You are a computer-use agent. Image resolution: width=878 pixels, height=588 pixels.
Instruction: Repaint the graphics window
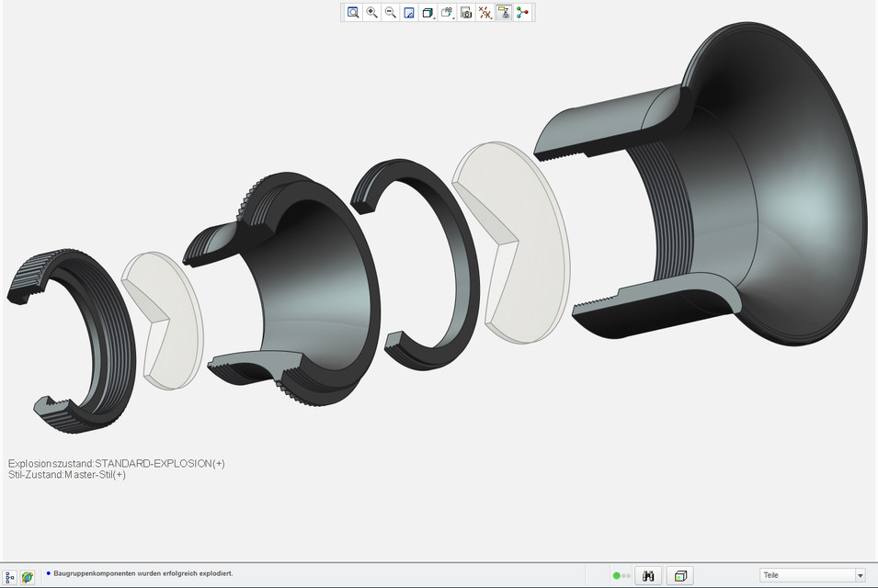(x=409, y=13)
